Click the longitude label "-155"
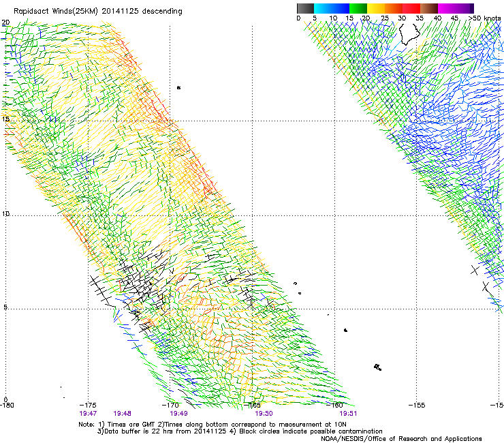 [417, 406]
